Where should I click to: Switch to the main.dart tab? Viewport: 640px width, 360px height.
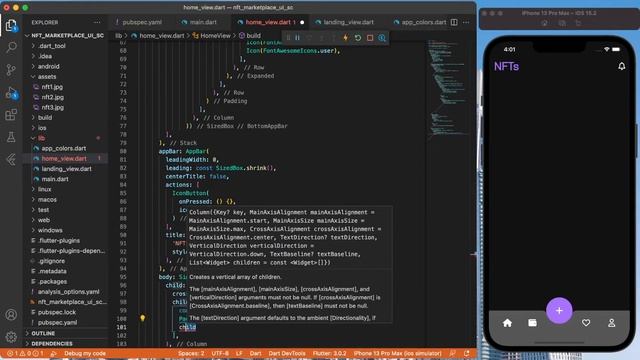pyautogui.click(x=203, y=22)
